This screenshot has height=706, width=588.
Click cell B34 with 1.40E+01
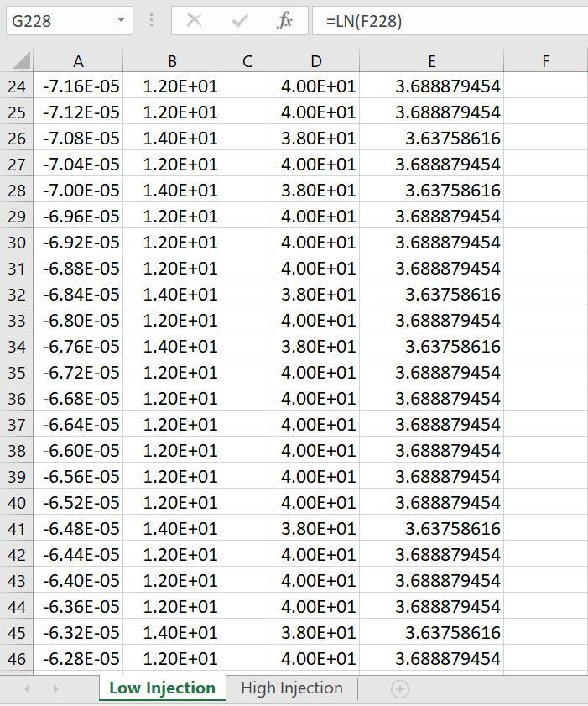(172, 346)
